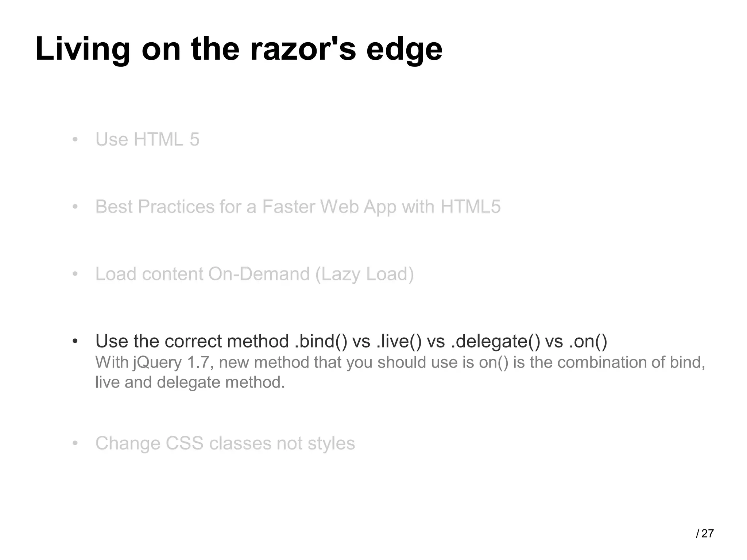Click the dark bullet dot before "Use the correct method"

[75, 342]
